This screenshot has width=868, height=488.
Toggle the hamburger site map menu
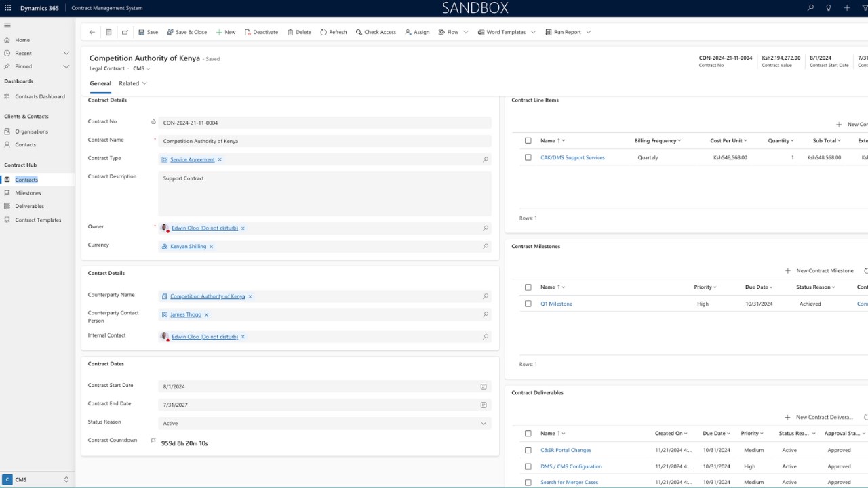tap(7, 25)
